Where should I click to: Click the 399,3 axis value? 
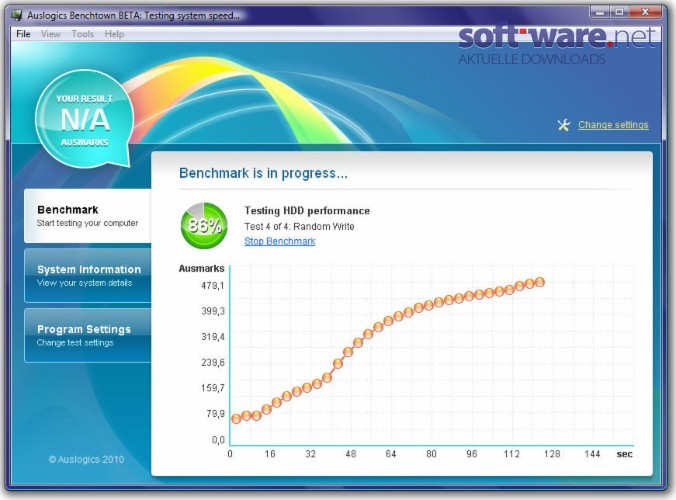[x=213, y=311]
